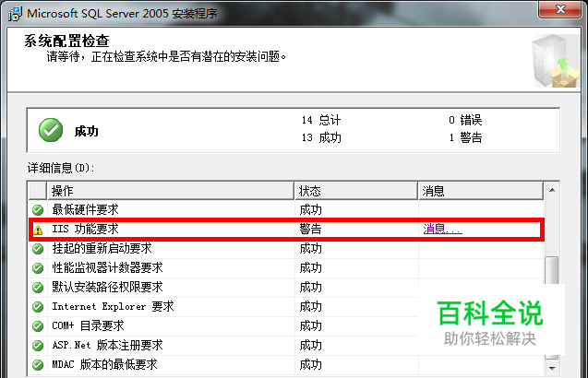Click the 14 总计 summary count
This screenshot has width=588, height=378.
[x=321, y=120]
